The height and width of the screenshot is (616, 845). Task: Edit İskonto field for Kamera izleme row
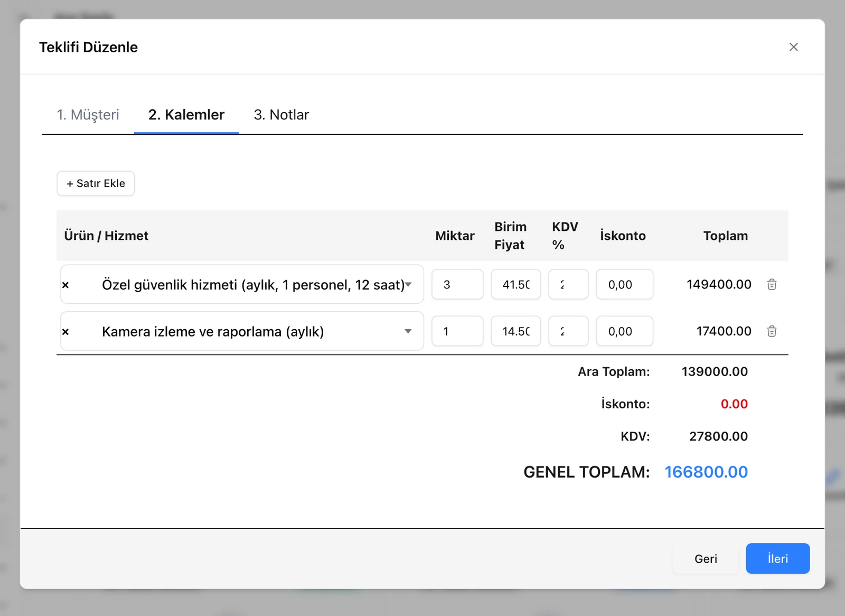625,331
